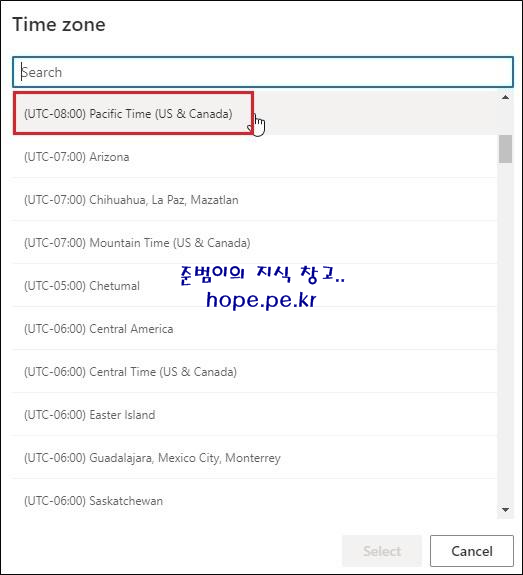Focus the time zone Search field
Image resolution: width=523 pixels, height=575 pixels.
tap(263, 72)
